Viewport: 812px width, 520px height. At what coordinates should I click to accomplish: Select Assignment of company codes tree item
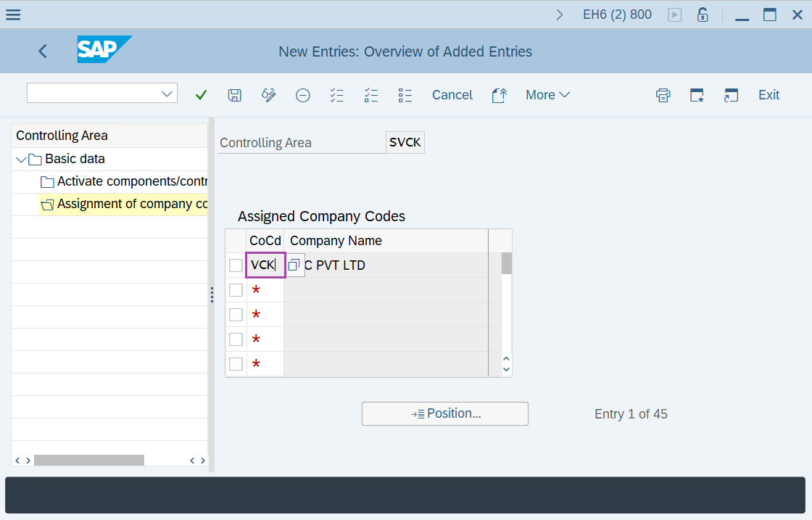point(132,204)
